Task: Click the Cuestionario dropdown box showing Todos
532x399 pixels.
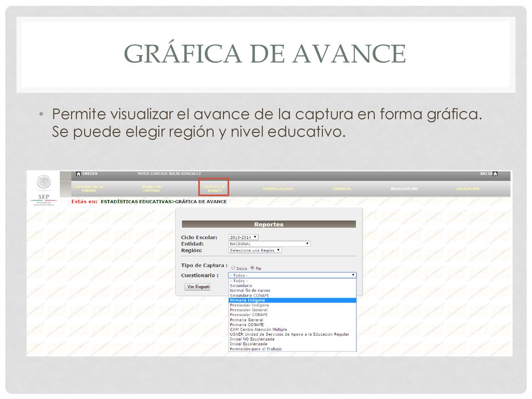Action: [x=292, y=275]
